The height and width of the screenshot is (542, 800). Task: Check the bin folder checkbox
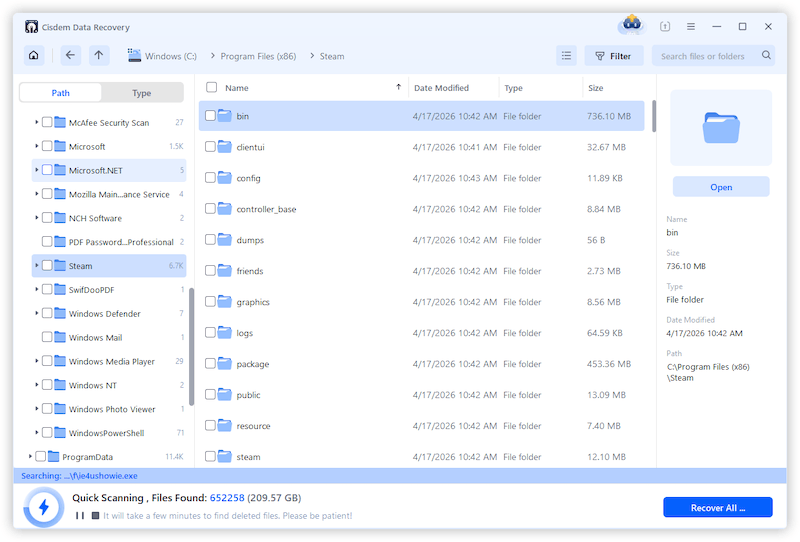[x=210, y=116]
